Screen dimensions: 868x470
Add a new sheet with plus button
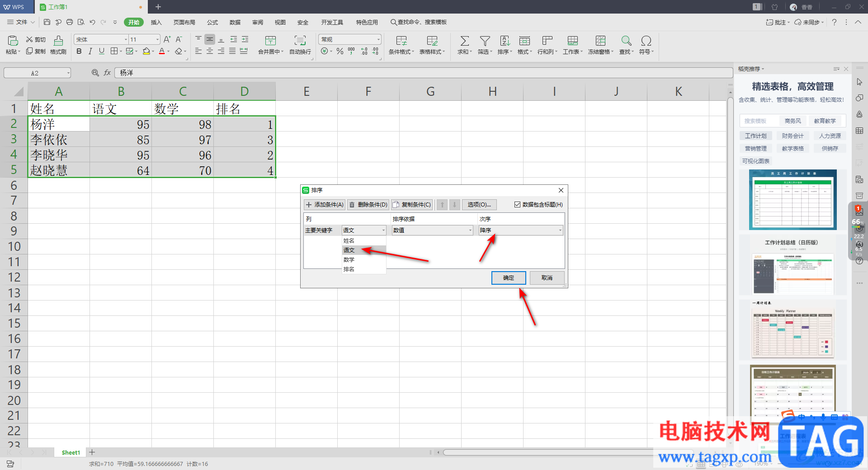tap(92, 452)
